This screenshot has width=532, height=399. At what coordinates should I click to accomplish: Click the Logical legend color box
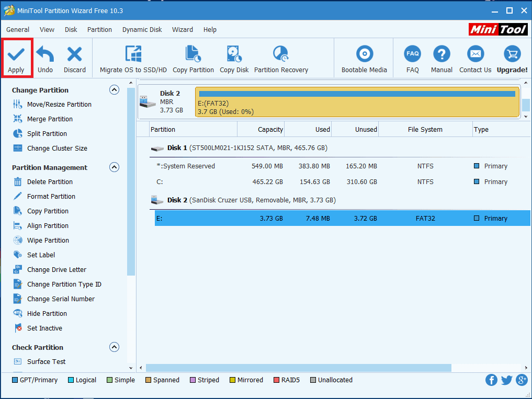pyautogui.click(x=71, y=380)
